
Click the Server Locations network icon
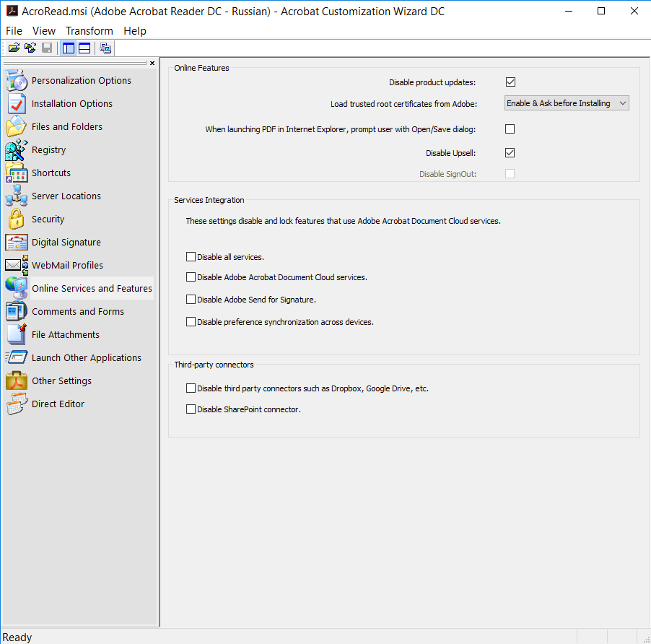pos(17,196)
